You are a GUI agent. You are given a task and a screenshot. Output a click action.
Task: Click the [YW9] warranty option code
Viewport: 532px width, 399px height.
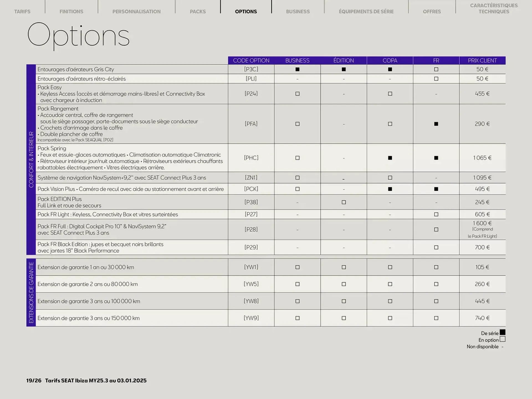(x=251, y=318)
